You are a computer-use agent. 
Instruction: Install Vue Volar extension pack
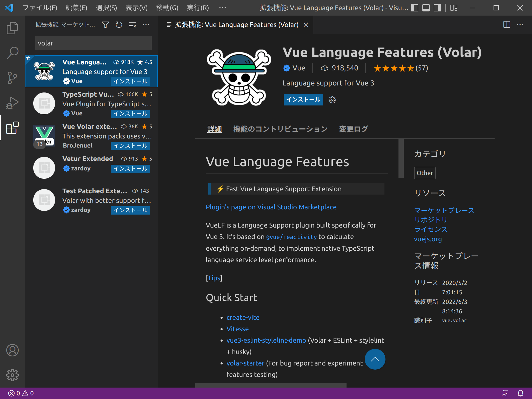pyautogui.click(x=130, y=146)
